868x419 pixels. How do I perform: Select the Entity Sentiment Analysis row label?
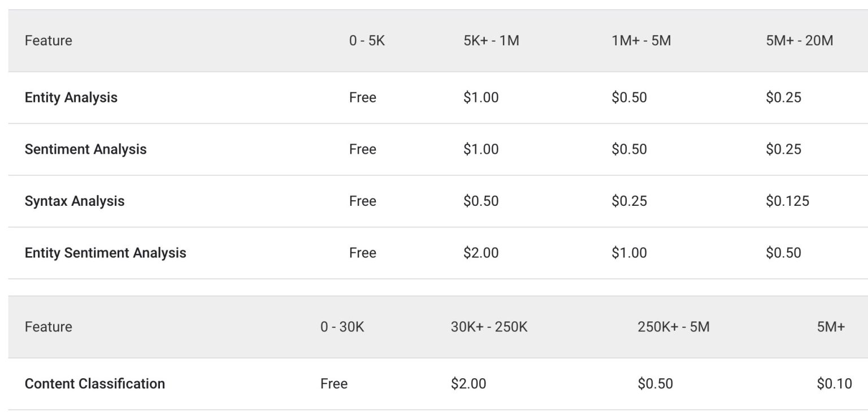point(105,253)
